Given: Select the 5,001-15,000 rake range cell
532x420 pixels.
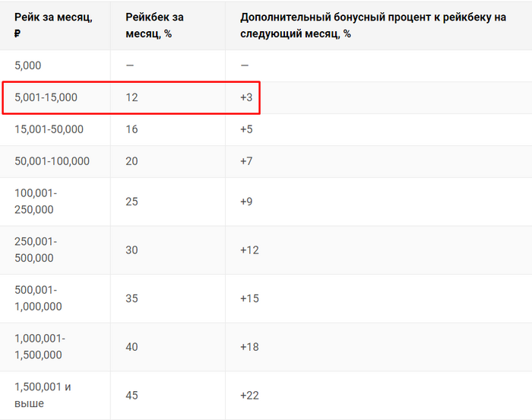Looking at the screenshot, I should pos(46,97).
